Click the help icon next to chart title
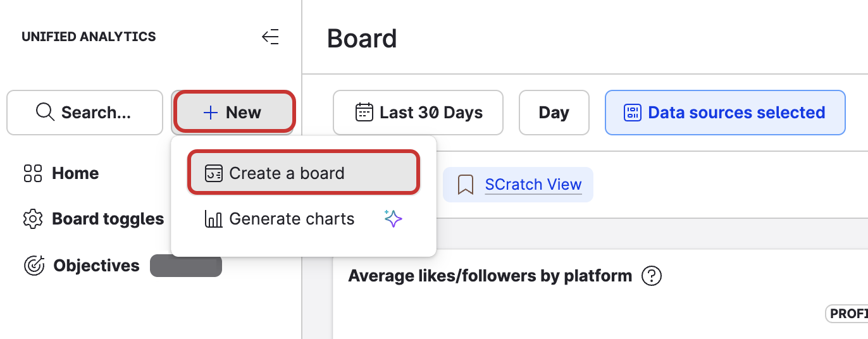Viewport: 868px width, 339px height. 651,276
